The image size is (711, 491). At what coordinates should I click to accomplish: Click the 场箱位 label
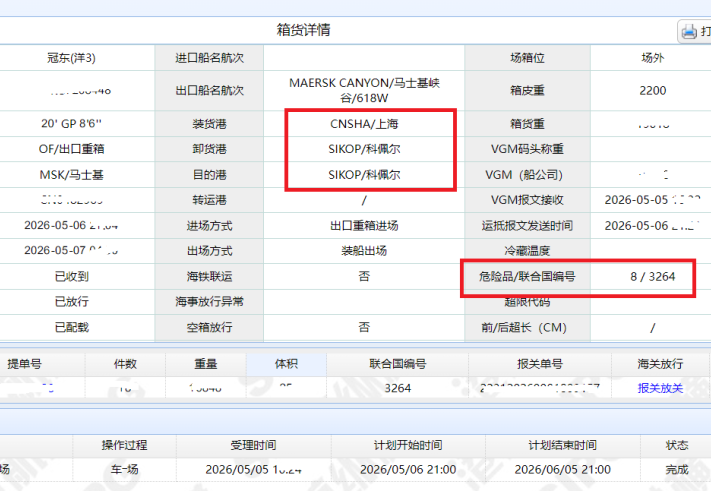[527, 58]
